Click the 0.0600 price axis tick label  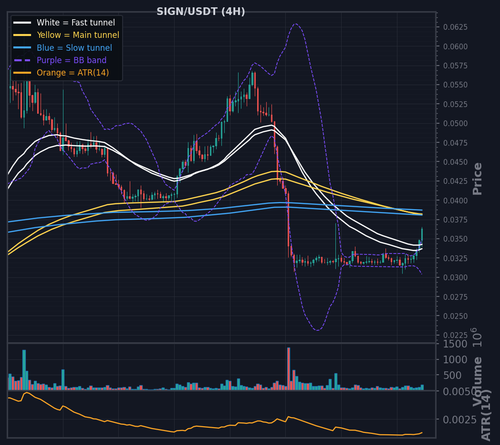[455, 46]
